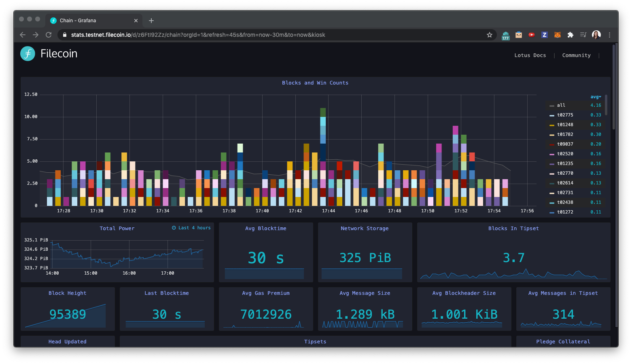Visit the Community link

click(576, 55)
